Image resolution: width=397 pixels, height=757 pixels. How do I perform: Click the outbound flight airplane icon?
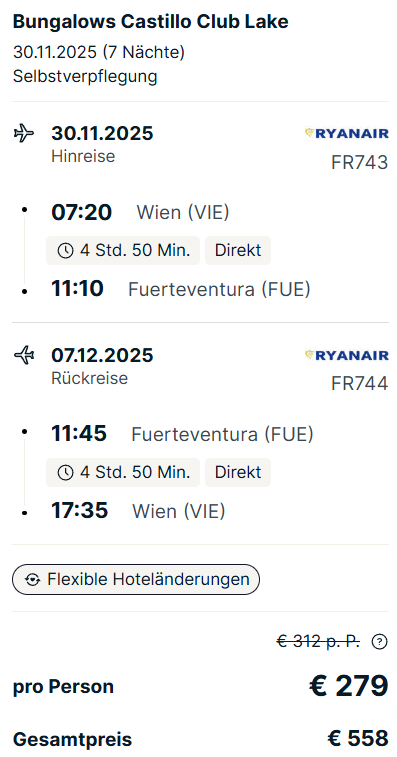click(x=24, y=133)
